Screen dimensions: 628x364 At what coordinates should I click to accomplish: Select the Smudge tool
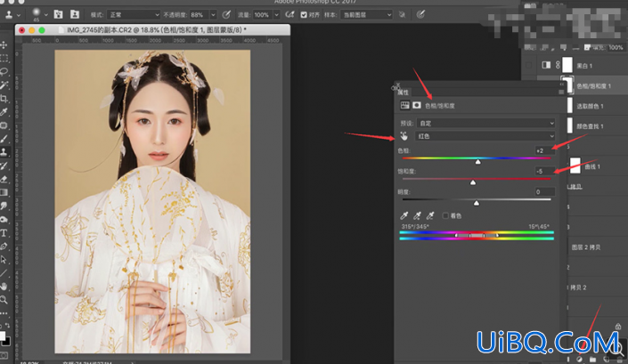point(4,206)
